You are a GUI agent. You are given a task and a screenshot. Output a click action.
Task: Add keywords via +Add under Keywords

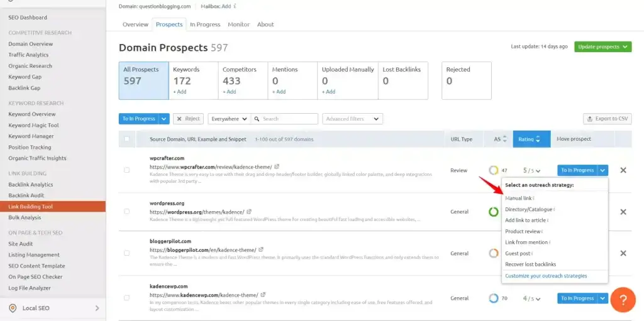tap(179, 92)
